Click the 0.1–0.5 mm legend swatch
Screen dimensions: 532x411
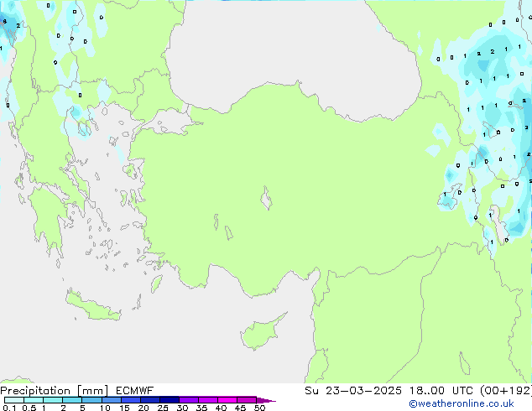(x=14, y=400)
